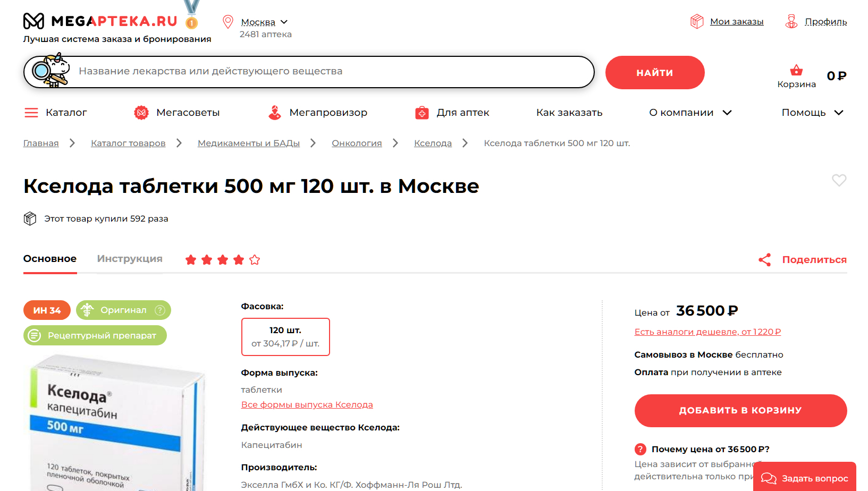868x491 pixels.
Task: Add product to favorites heart icon
Action: pos(839,180)
